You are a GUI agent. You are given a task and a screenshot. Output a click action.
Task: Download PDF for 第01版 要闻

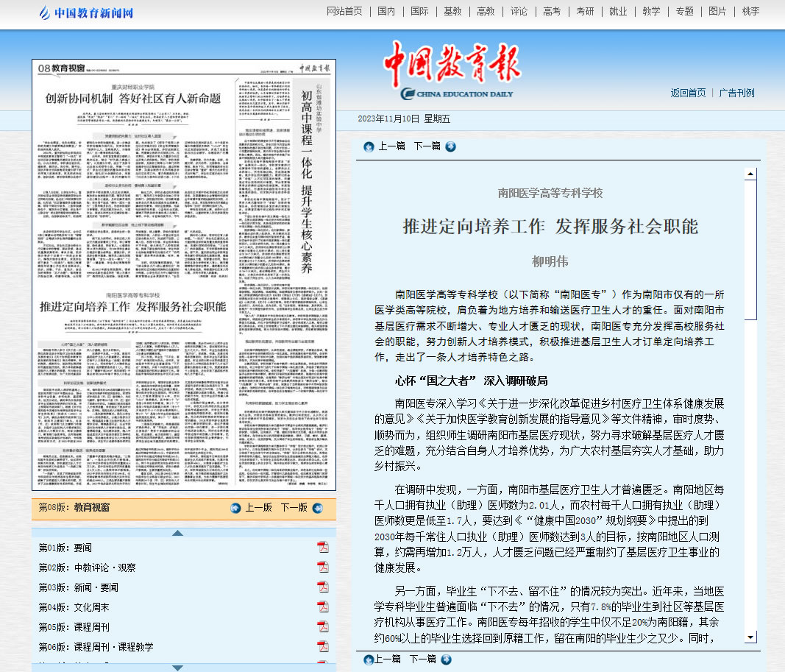(x=323, y=548)
